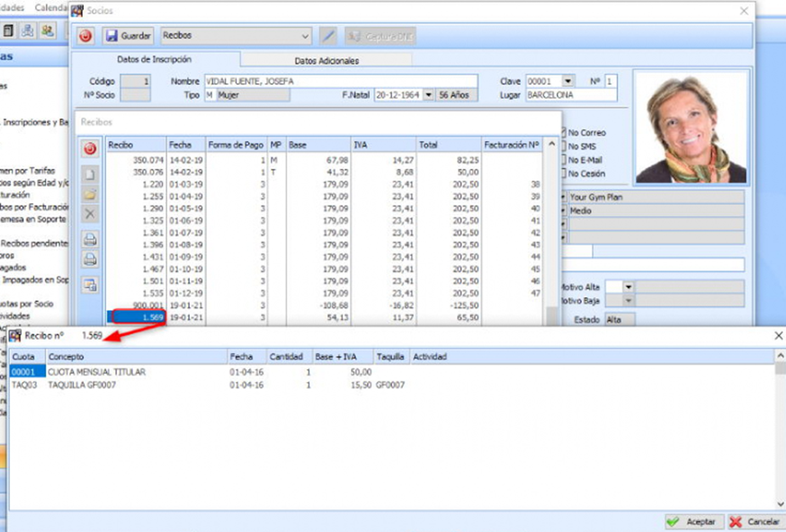This screenshot has width=786, height=532.
Task: Toggle the No Correo checkbox
Action: point(565,132)
